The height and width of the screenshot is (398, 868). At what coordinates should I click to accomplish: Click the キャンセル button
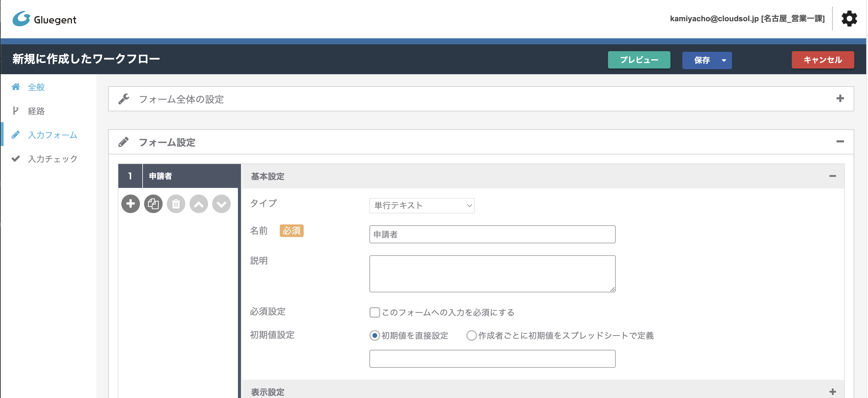coord(823,60)
